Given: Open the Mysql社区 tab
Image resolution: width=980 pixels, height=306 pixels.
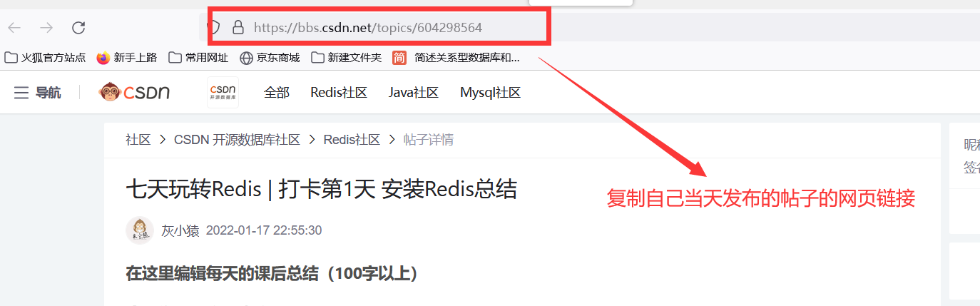Looking at the screenshot, I should pyautogui.click(x=491, y=93).
